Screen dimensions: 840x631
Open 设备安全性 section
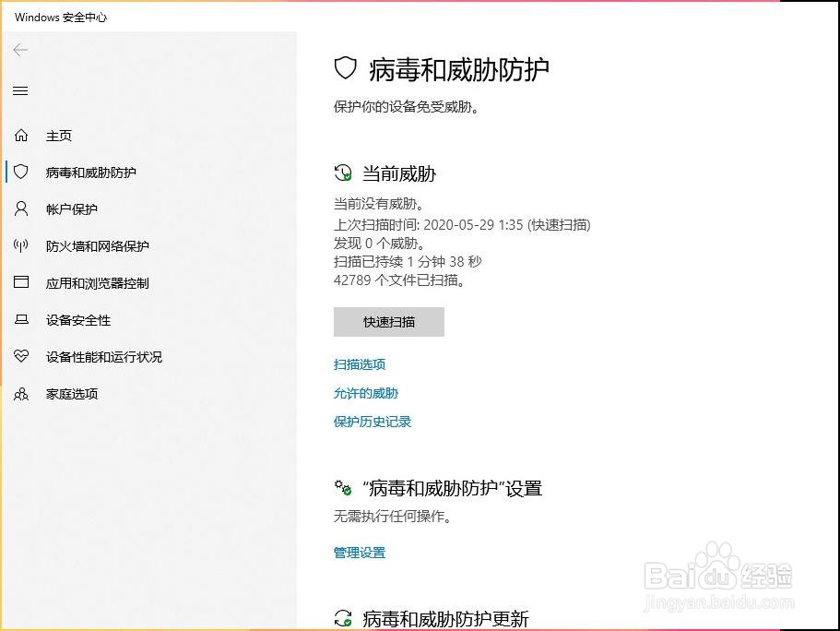click(78, 320)
